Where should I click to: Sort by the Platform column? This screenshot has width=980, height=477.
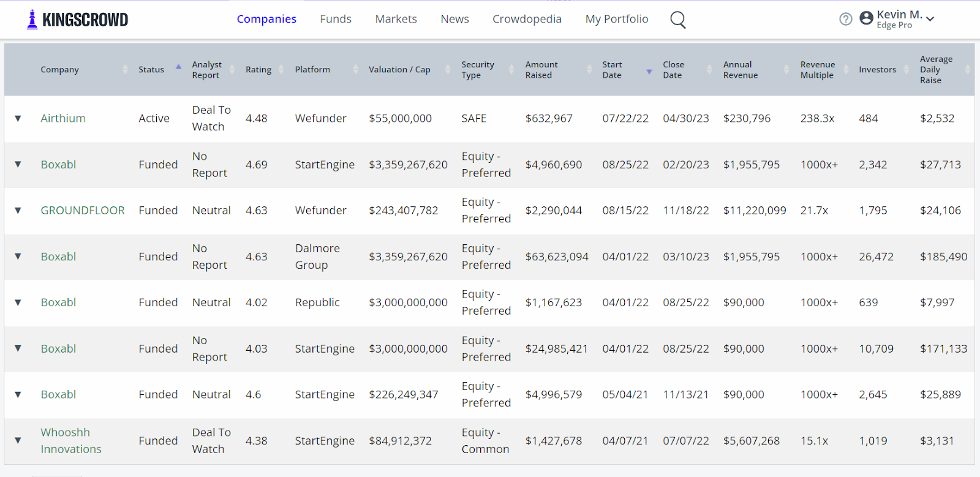[312, 70]
